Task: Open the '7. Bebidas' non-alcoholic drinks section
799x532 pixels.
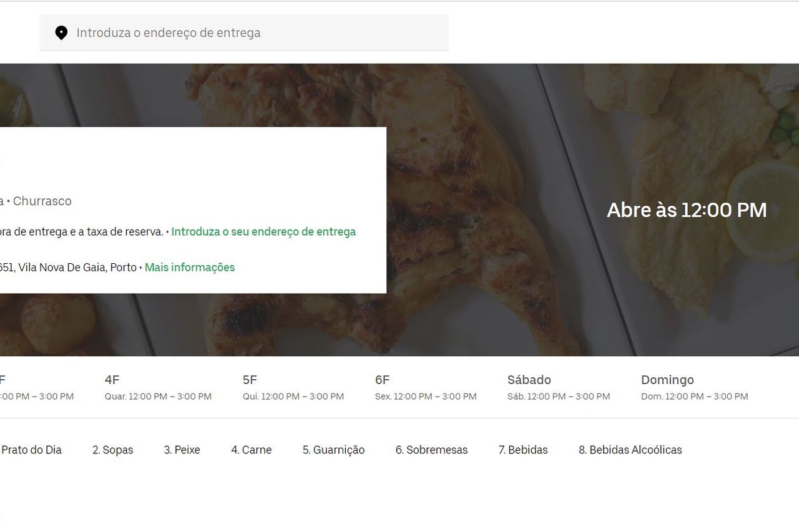Action: click(x=522, y=450)
